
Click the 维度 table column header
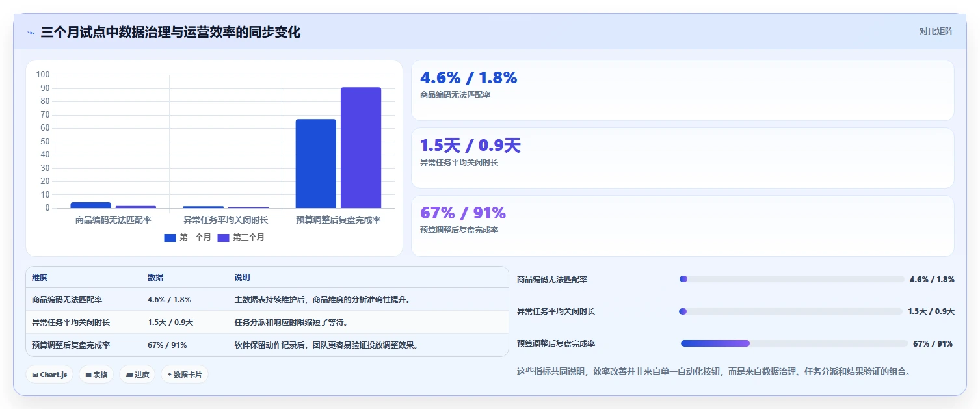pyautogui.click(x=40, y=278)
